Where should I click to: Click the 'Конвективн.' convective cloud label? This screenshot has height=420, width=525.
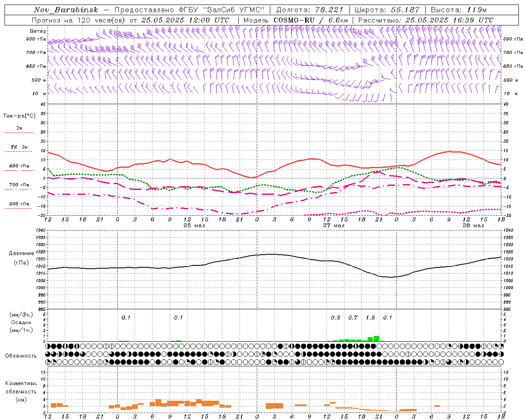tap(21, 383)
